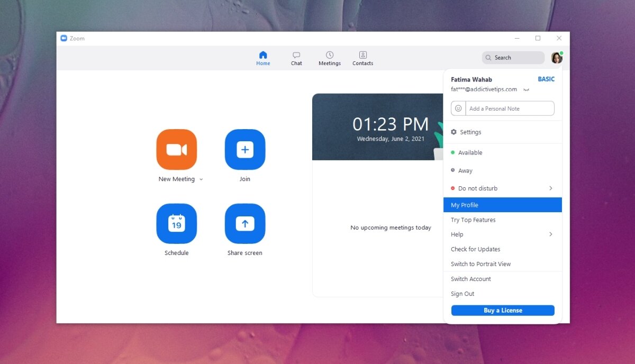Select My Profile from the menu
The width and height of the screenshot is (635, 364).
coord(464,205)
